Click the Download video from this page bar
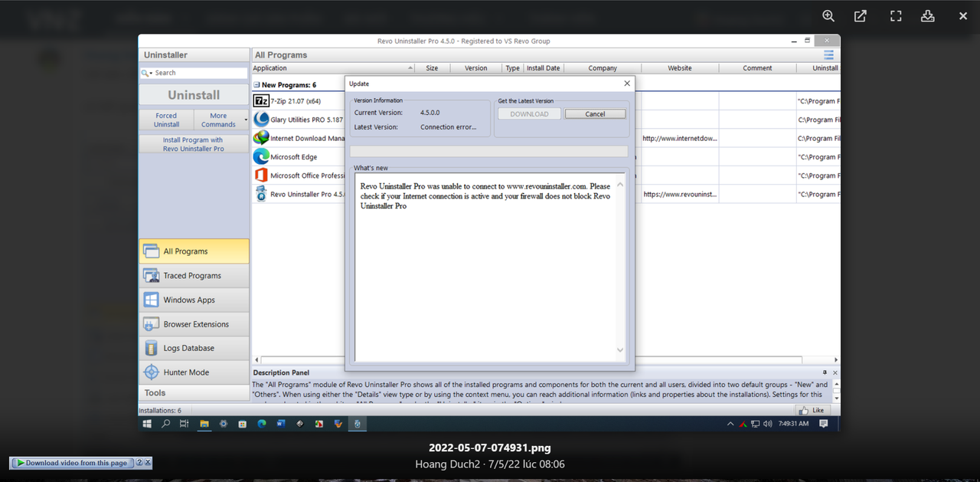980x482 pixels. [73, 463]
